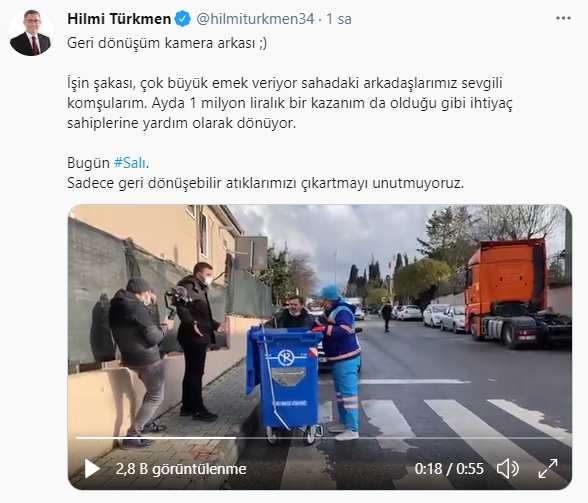This screenshot has height=503, width=588.
Task: Click the tweet paragraph about "1 milyon liralık"
Action: pyautogui.click(x=290, y=103)
